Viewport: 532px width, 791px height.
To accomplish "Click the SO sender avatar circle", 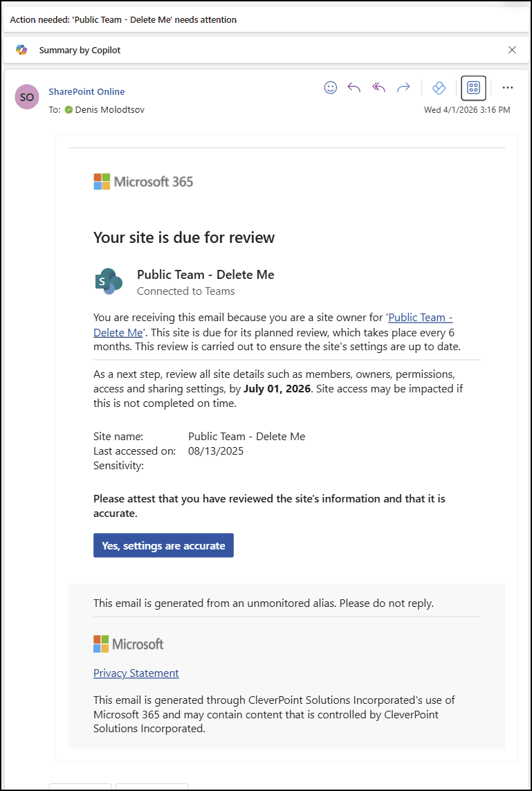I will pos(26,97).
